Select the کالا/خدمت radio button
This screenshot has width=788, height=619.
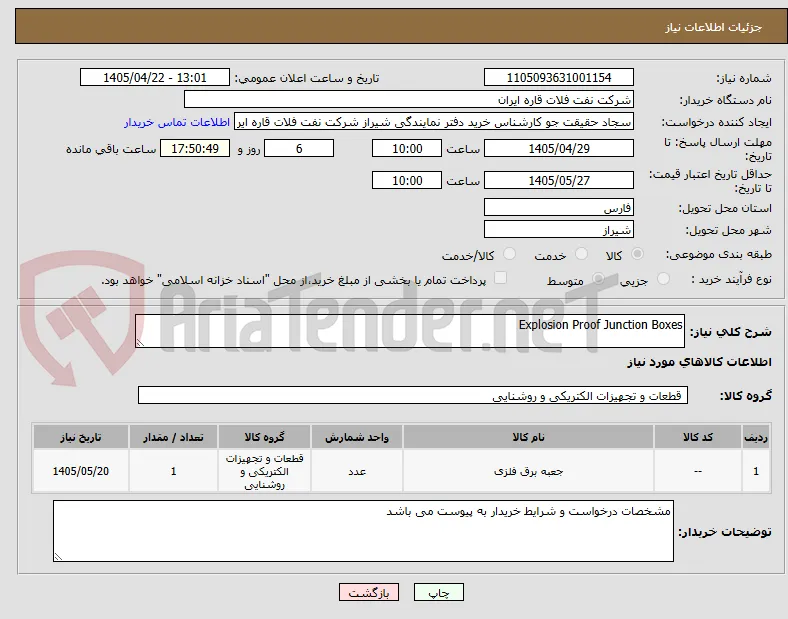(510, 254)
